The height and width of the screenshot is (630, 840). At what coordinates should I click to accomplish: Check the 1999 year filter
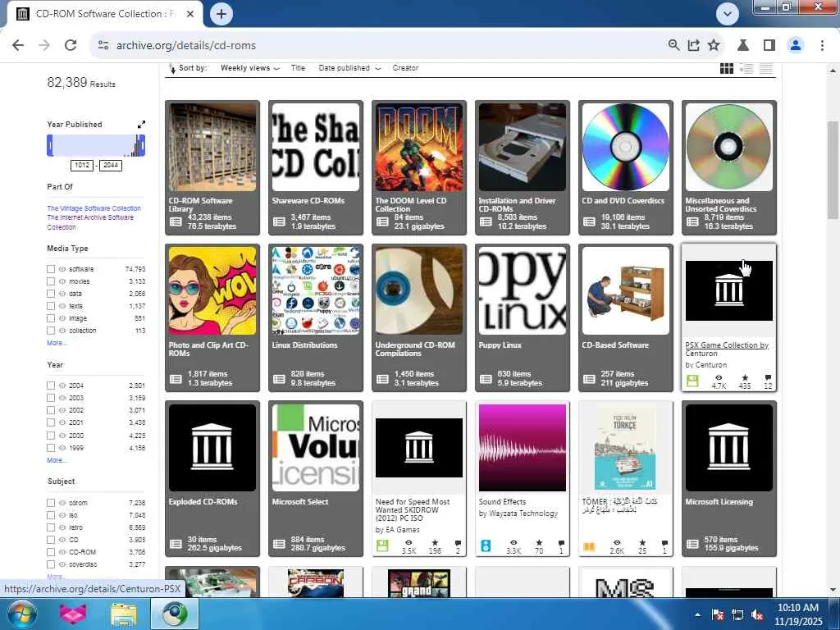pyautogui.click(x=51, y=448)
